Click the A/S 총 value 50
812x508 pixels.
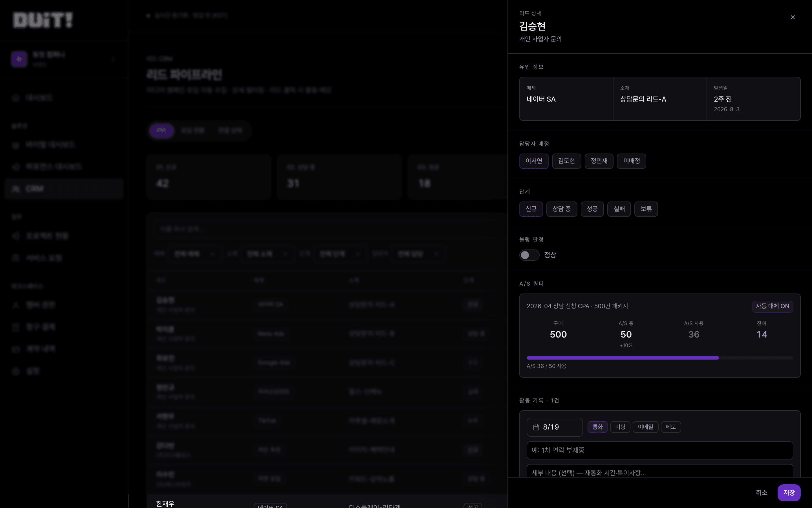click(x=626, y=334)
